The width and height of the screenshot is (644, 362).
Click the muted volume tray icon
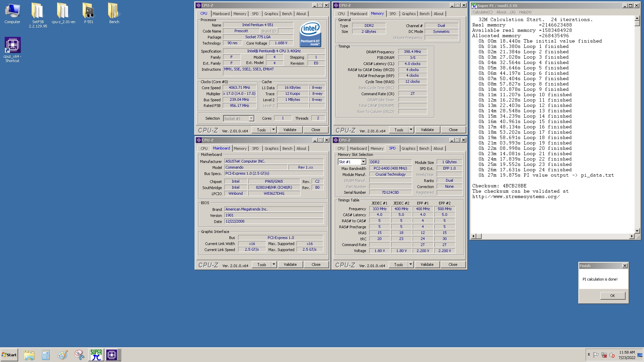pos(612,355)
